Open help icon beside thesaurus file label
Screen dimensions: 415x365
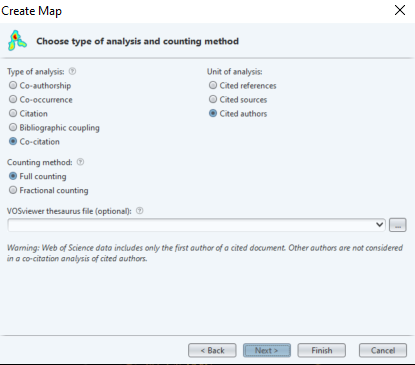point(140,211)
